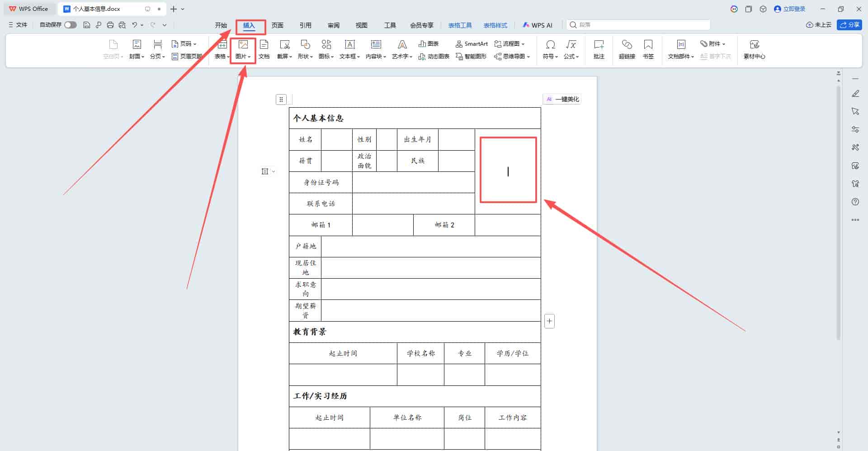Open the 文件 menu
Screen dimensions: 868x451
pos(18,25)
